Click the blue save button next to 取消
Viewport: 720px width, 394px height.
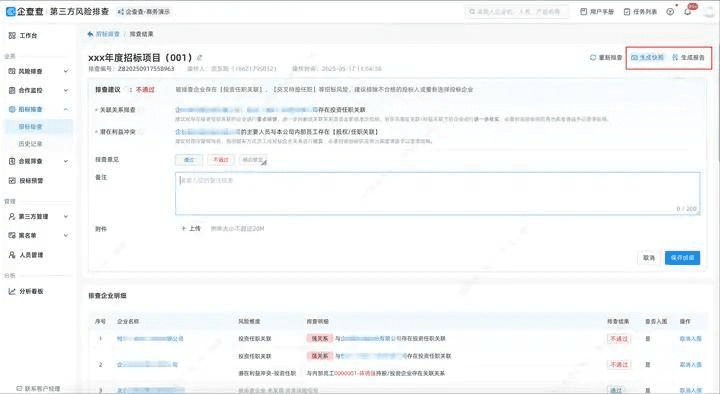click(682, 258)
